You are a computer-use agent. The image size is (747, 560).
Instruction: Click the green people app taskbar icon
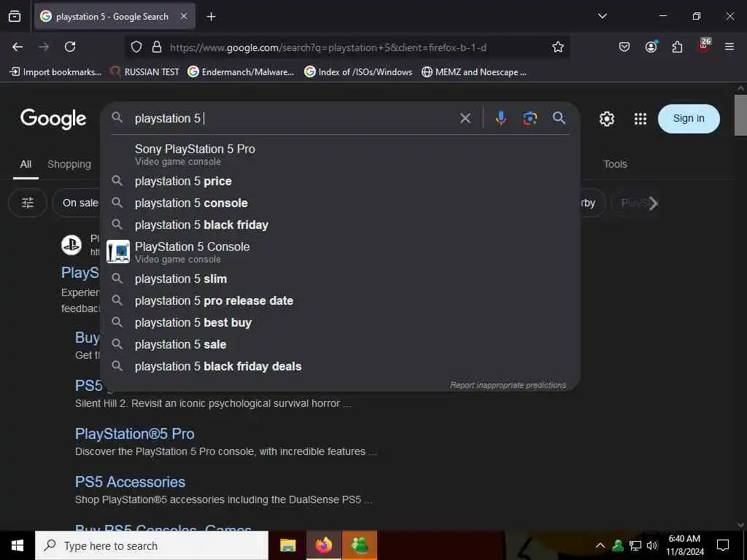point(360,545)
